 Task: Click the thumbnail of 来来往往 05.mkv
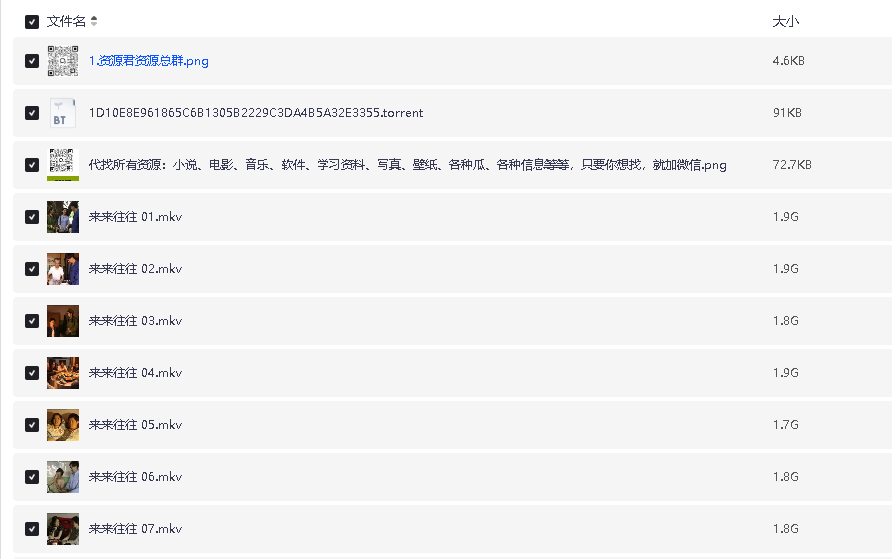point(62,425)
